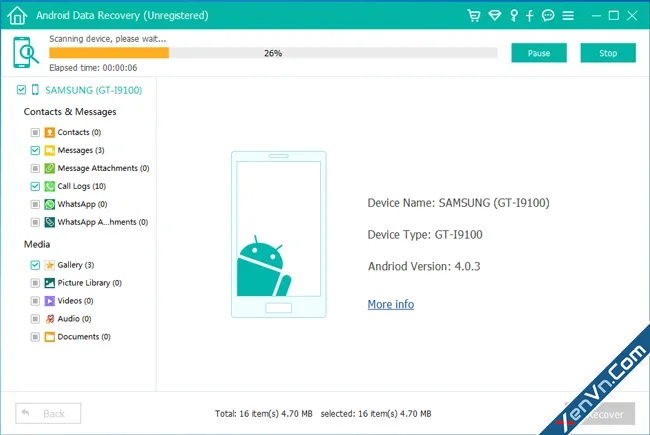650x435 pixels.
Task: Toggle the Picture Library checkbox
Action: (x=35, y=283)
